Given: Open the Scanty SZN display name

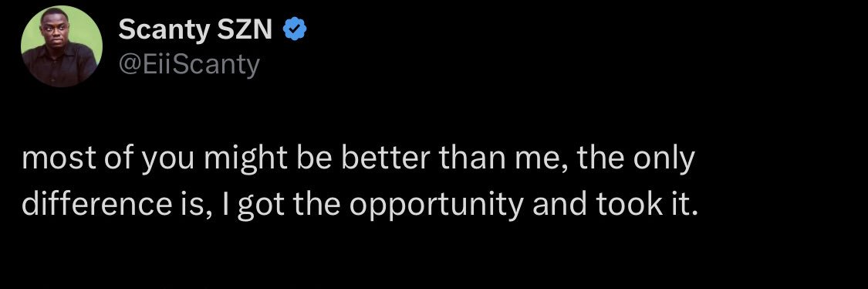Looking at the screenshot, I should 195,29.
